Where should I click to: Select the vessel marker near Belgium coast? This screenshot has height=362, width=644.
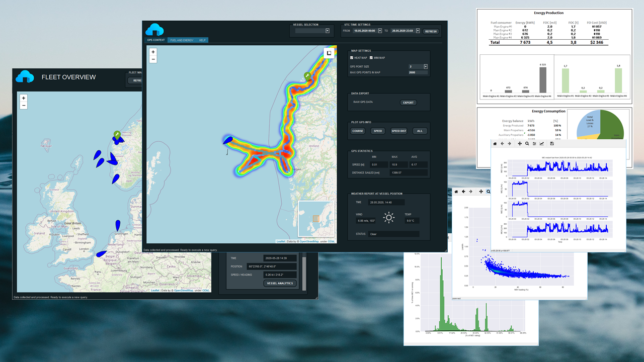(x=102, y=253)
